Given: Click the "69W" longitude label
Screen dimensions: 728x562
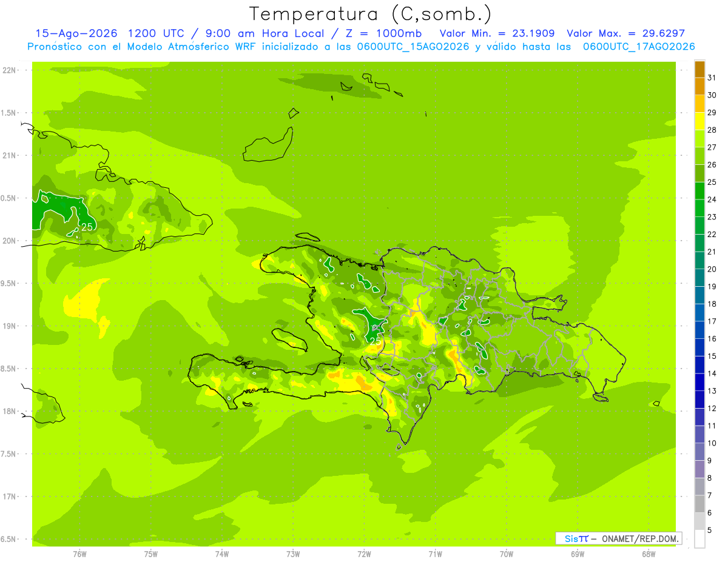Looking at the screenshot, I should click(578, 554).
